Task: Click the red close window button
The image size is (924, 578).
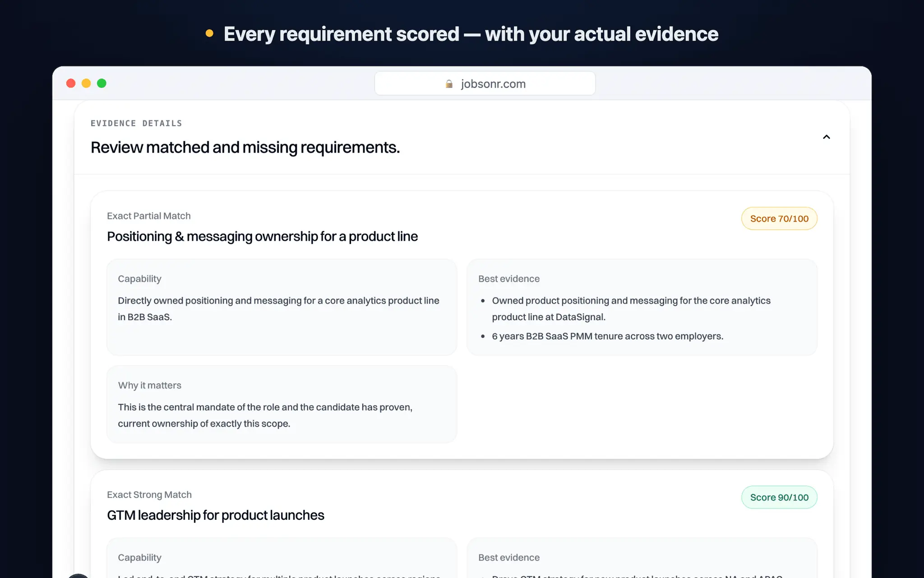Action: [71, 83]
